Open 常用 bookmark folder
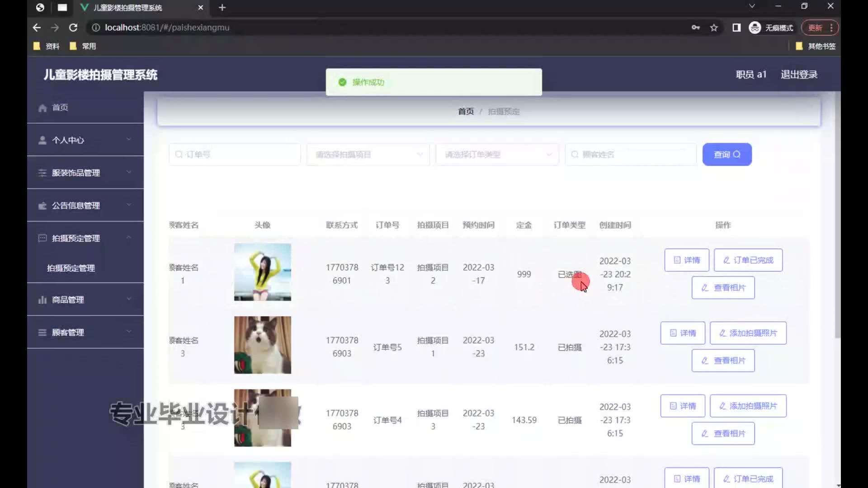The image size is (868, 488). (83, 46)
